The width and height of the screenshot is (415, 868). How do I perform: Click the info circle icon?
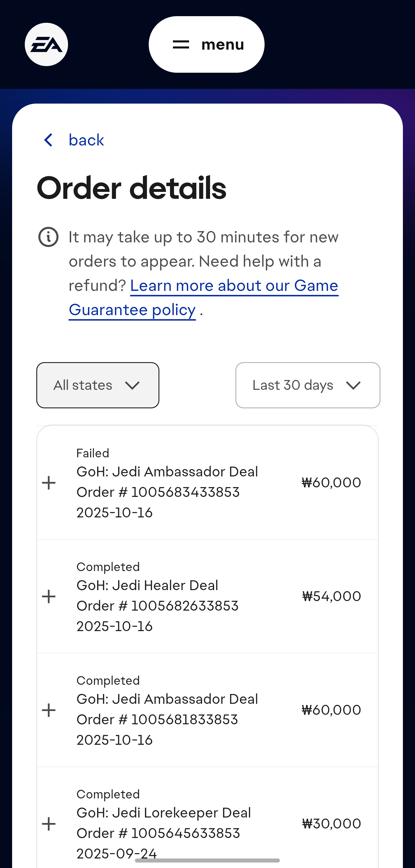[x=48, y=237]
